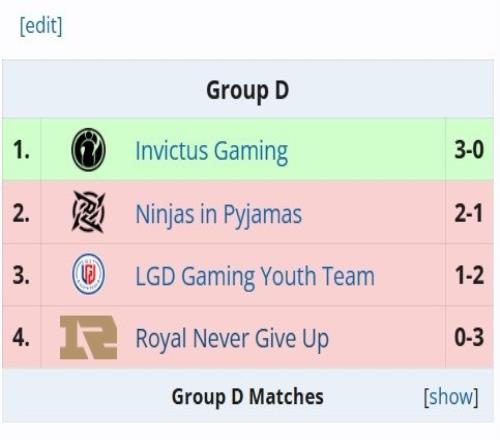The image size is (500, 440).
Task: Click the LGD Gaming Youth Team logo
Action: point(88,274)
